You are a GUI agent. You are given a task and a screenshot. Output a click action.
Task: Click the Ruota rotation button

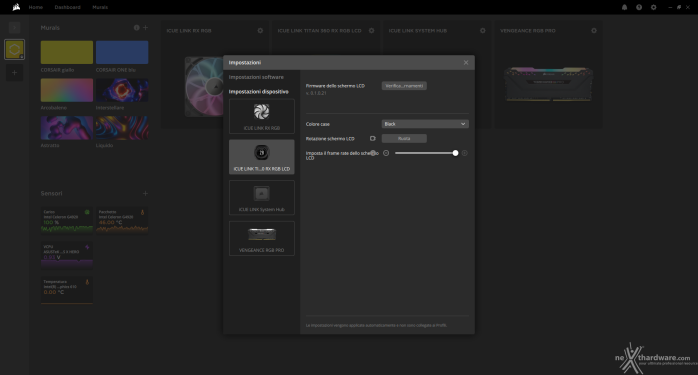click(x=404, y=139)
